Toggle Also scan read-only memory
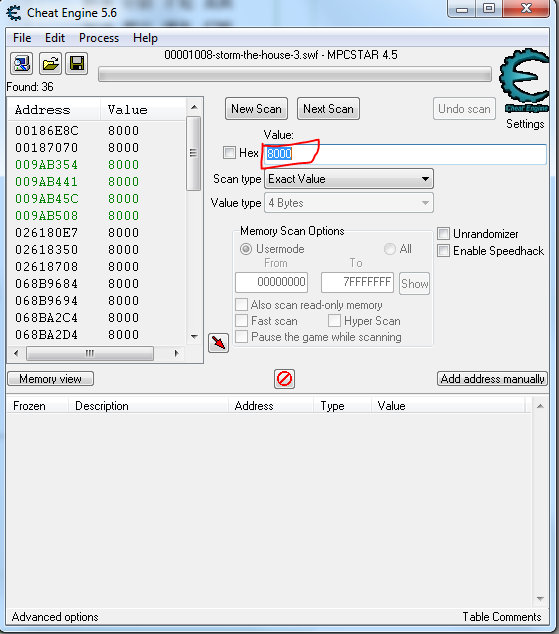 241,304
